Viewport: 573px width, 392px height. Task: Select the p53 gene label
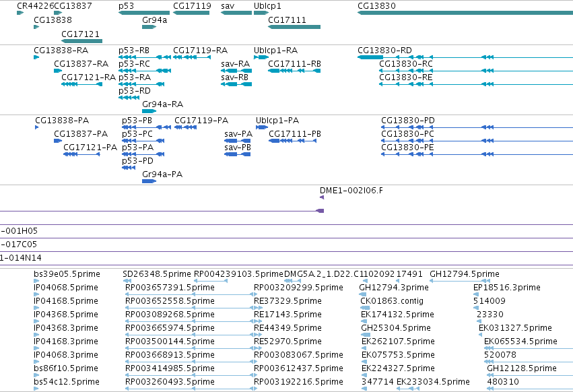(126, 6)
